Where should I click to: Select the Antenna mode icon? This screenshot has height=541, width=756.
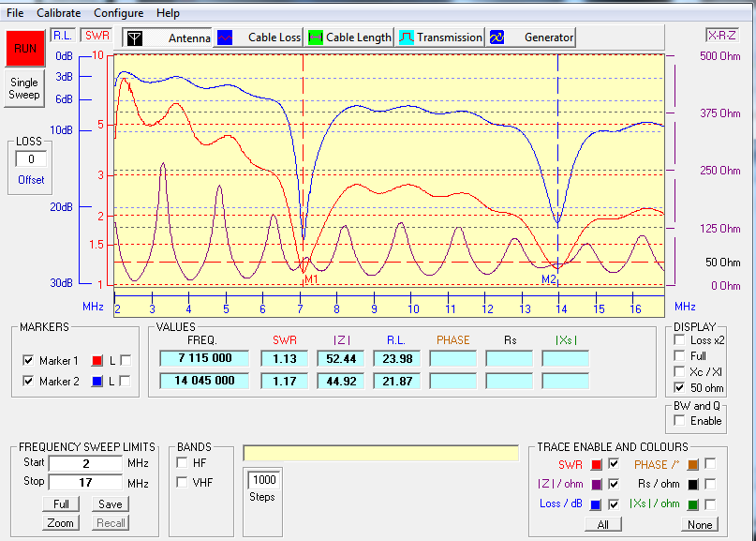pos(135,38)
